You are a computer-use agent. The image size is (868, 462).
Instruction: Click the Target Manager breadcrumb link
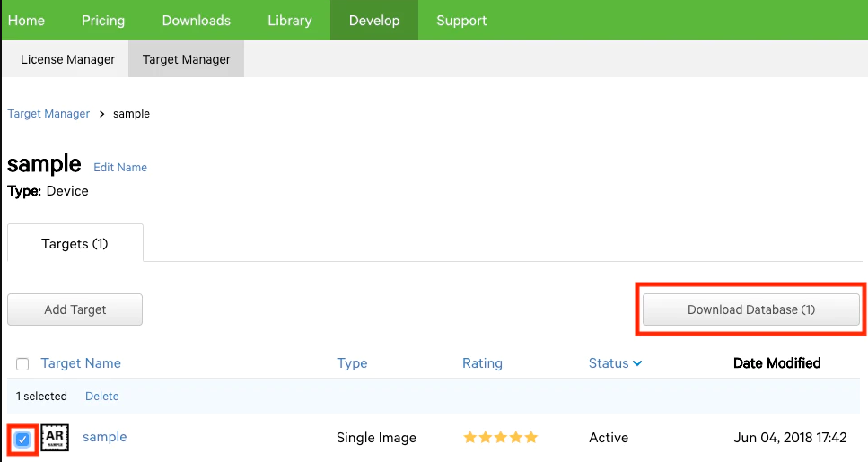[48, 114]
